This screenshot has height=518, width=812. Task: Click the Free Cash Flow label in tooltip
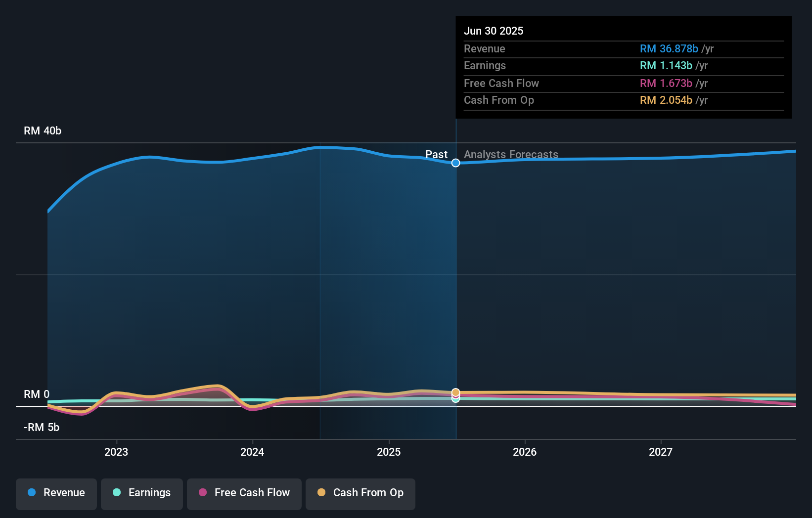(x=501, y=84)
